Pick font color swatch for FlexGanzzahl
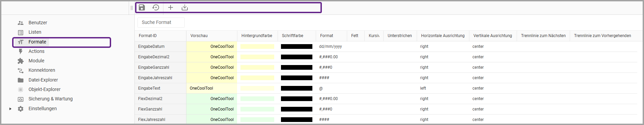Viewport: 644px width, 125px height. (297, 109)
